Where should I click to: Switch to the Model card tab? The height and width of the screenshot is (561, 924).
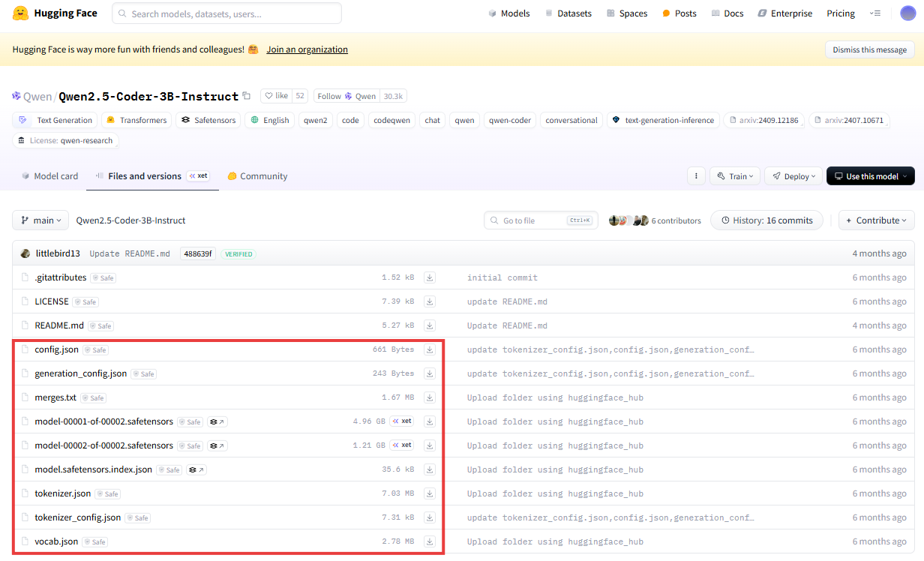click(x=49, y=176)
